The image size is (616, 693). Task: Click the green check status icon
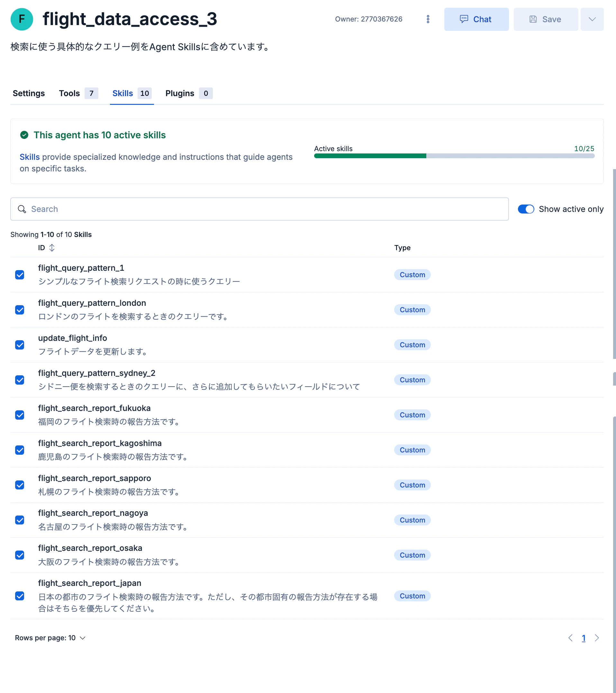tap(24, 135)
